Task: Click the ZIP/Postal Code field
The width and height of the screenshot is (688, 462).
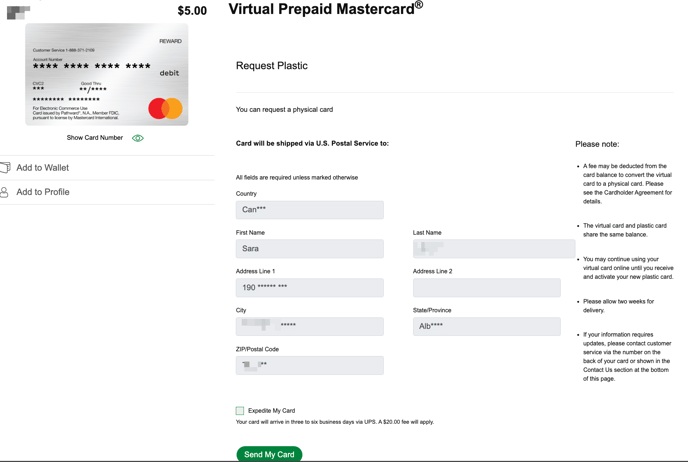Action: (x=310, y=365)
